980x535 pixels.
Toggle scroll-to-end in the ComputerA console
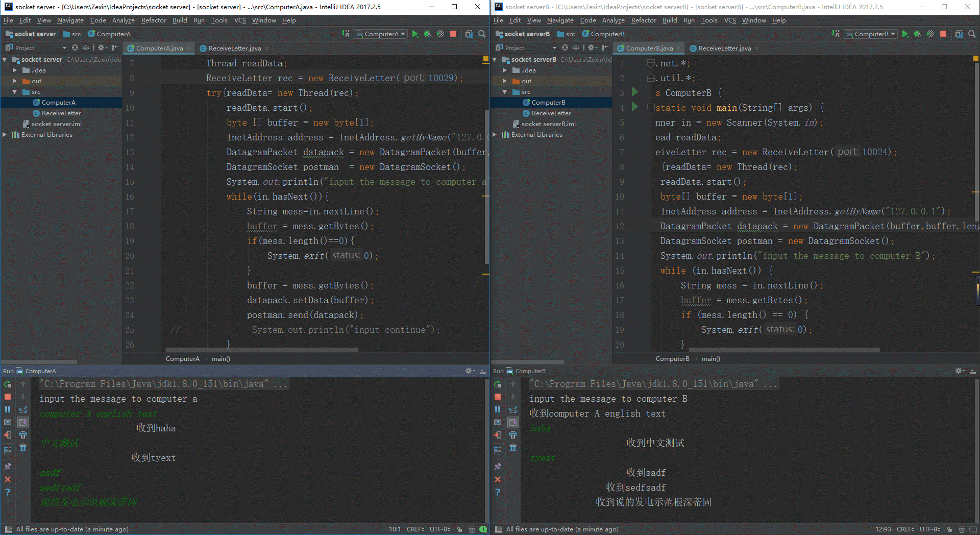click(23, 422)
